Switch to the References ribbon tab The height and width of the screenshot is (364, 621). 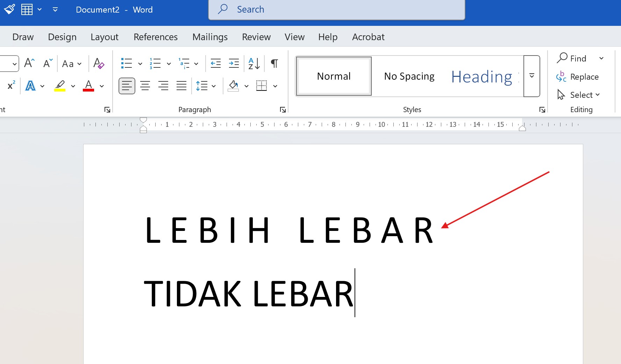coord(156,37)
